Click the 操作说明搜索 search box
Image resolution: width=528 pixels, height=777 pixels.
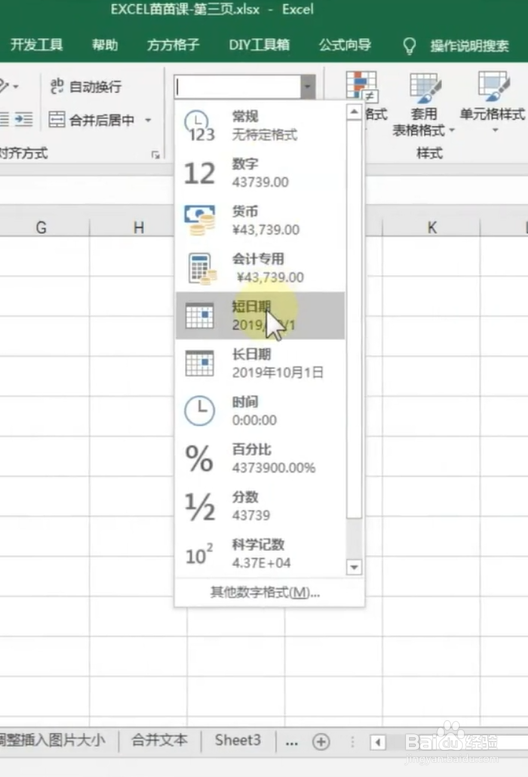469,46
